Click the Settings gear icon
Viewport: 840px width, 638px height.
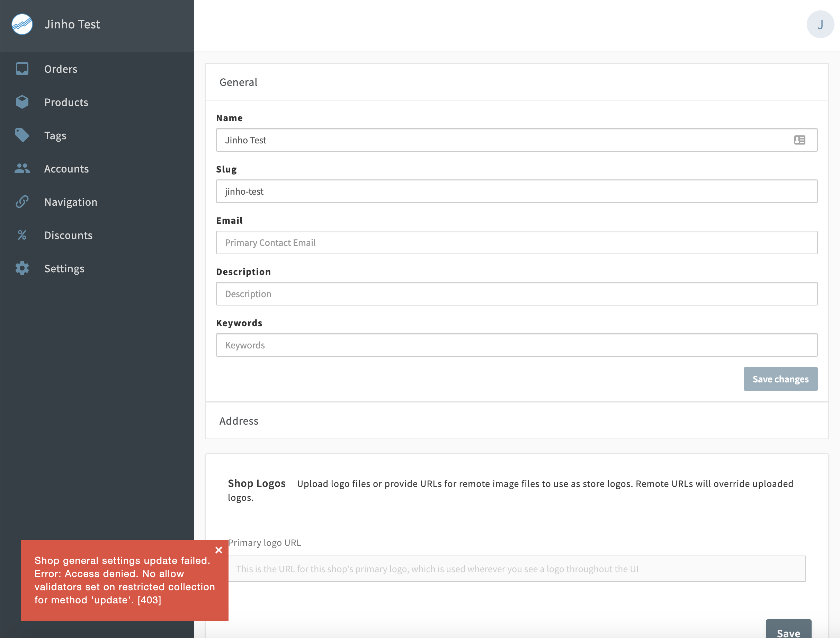pyautogui.click(x=22, y=268)
